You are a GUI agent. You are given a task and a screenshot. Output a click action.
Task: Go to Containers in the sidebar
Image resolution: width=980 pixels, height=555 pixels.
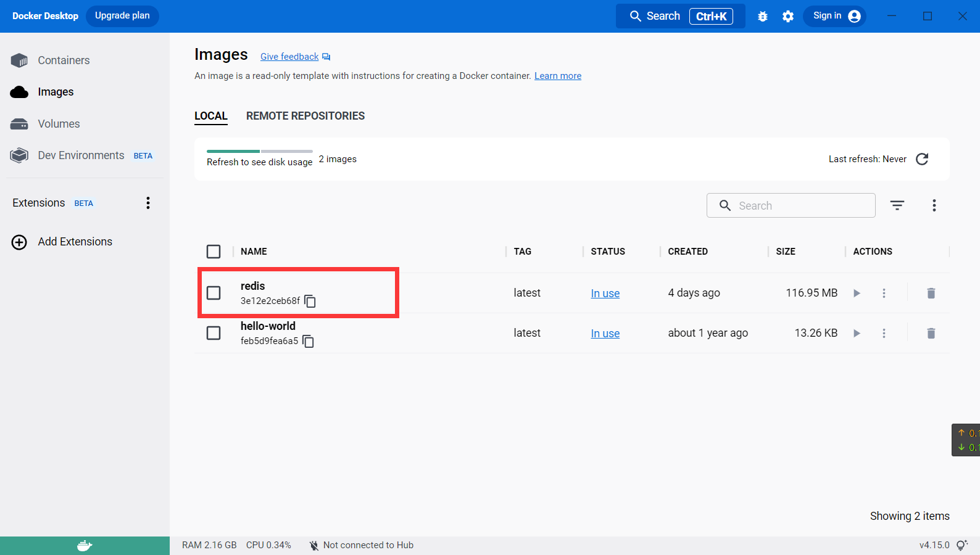(x=64, y=60)
